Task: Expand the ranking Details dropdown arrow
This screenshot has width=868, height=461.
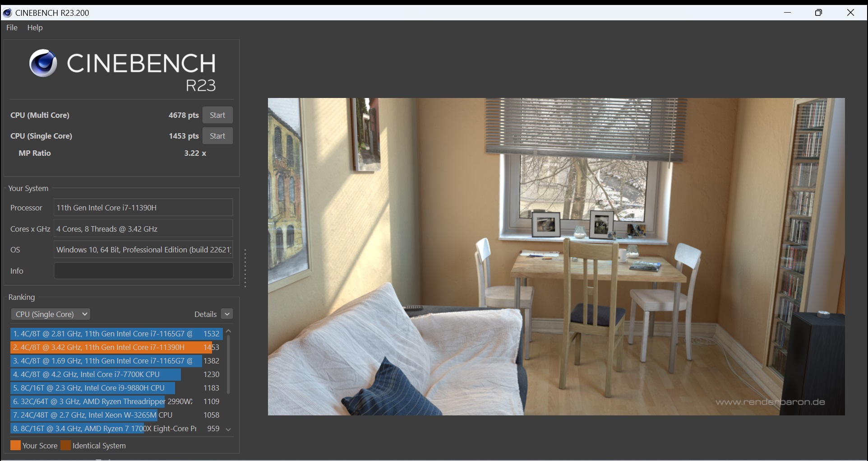Action: click(227, 314)
